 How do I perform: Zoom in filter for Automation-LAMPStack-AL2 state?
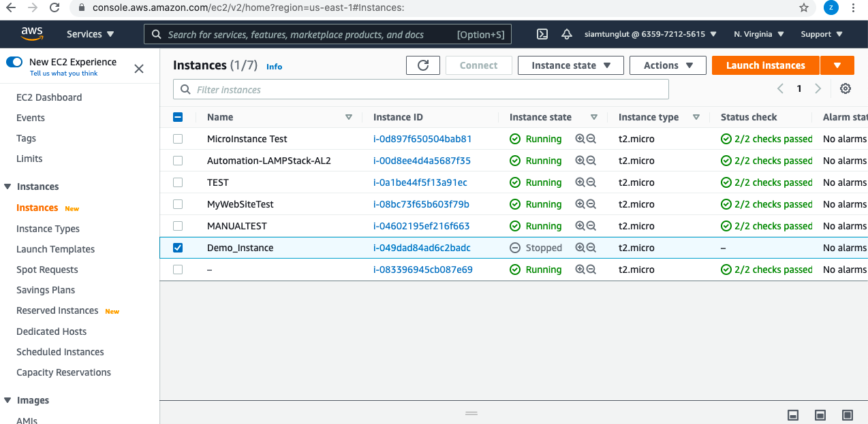point(580,161)
